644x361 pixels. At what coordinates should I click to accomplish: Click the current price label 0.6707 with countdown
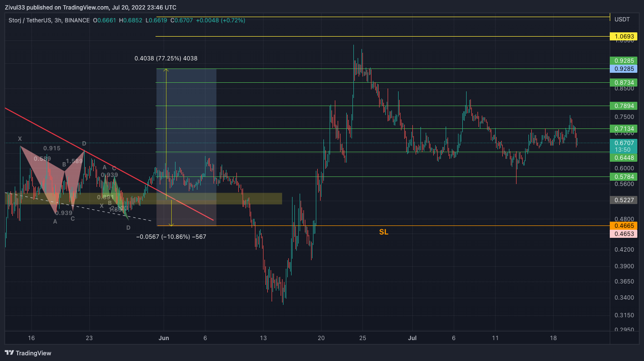623,146
